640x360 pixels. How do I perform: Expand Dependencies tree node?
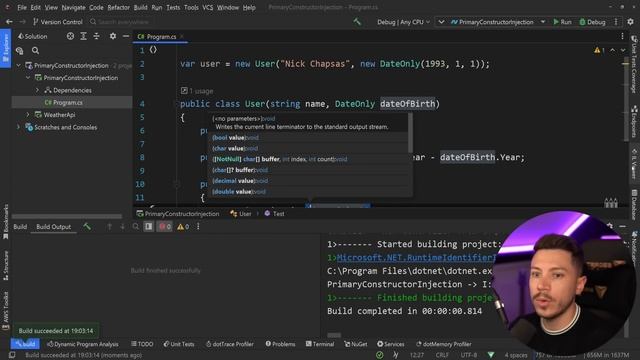pyautogui.click(x=38, y=90)
